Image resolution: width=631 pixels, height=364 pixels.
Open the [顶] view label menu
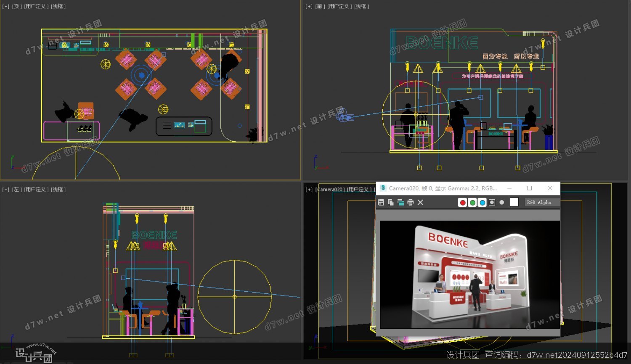17,6
